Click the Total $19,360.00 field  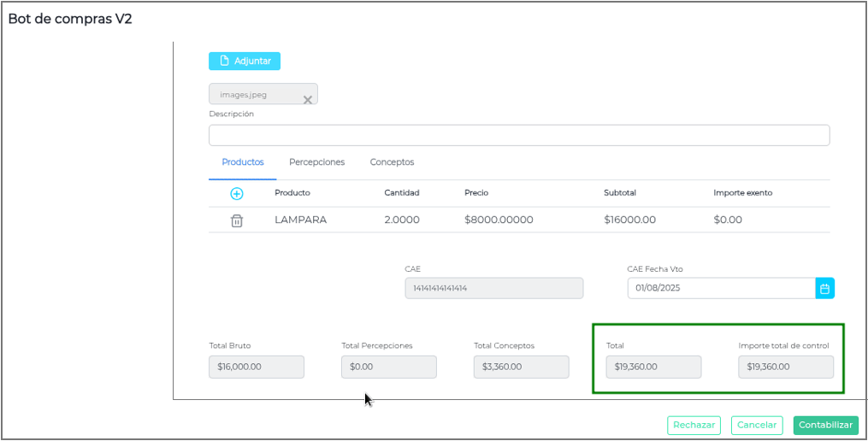[x=653, y=367]
